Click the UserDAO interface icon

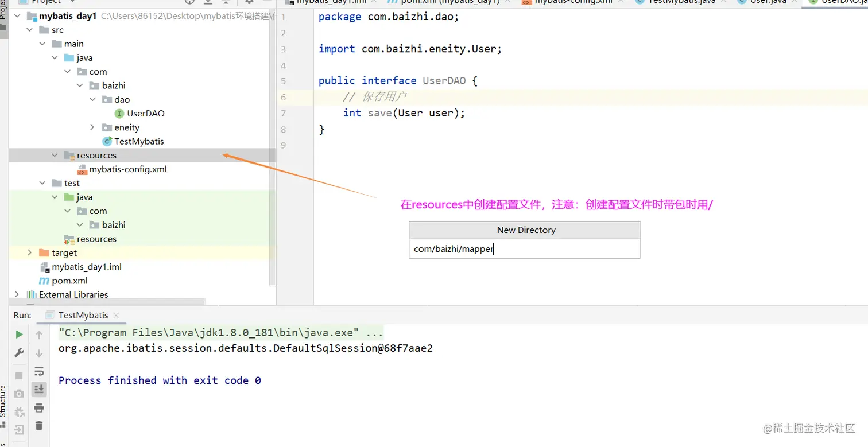pos(119,114)
